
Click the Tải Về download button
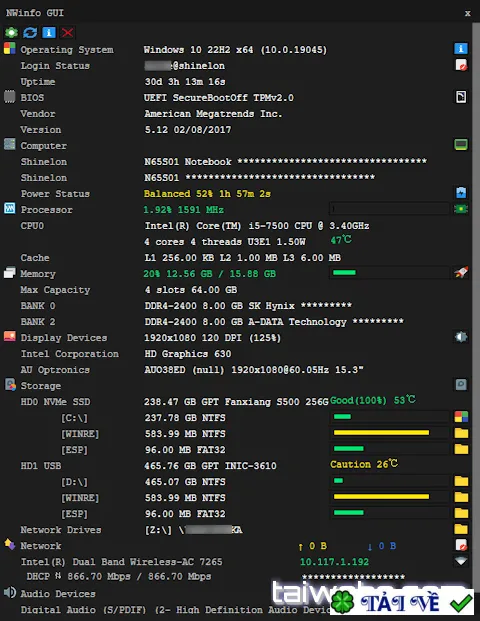click(x=401, y=601)
